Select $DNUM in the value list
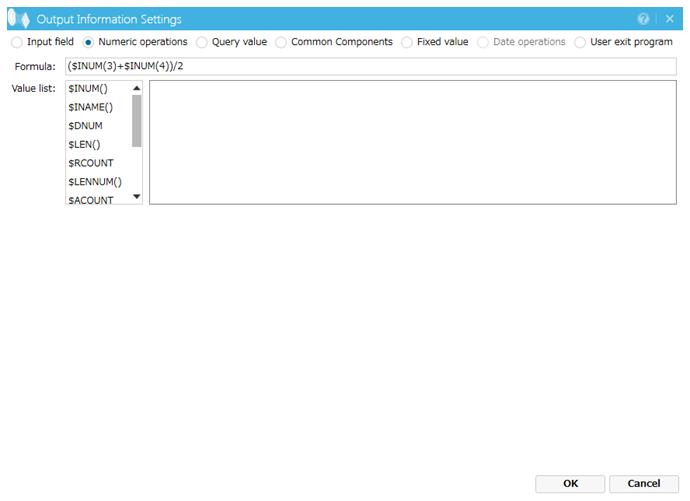The width and height of the screenshot is (690, 501). pos(85,126)
